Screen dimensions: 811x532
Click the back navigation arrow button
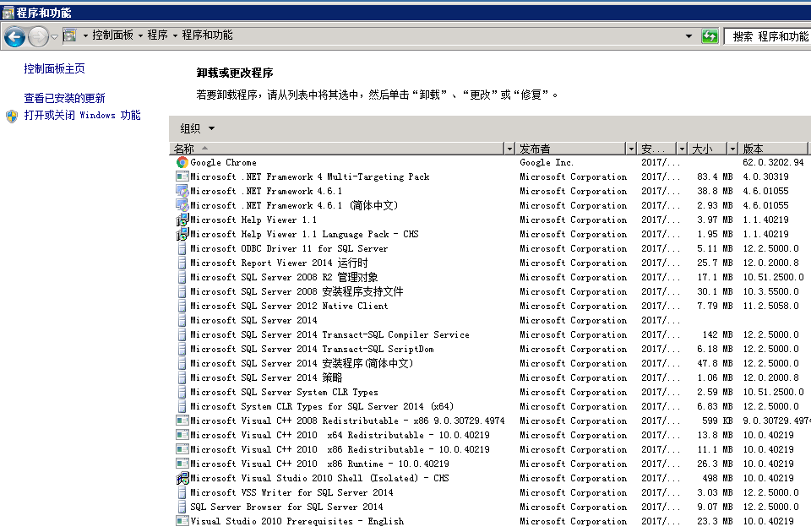click(x=14, y=36)
